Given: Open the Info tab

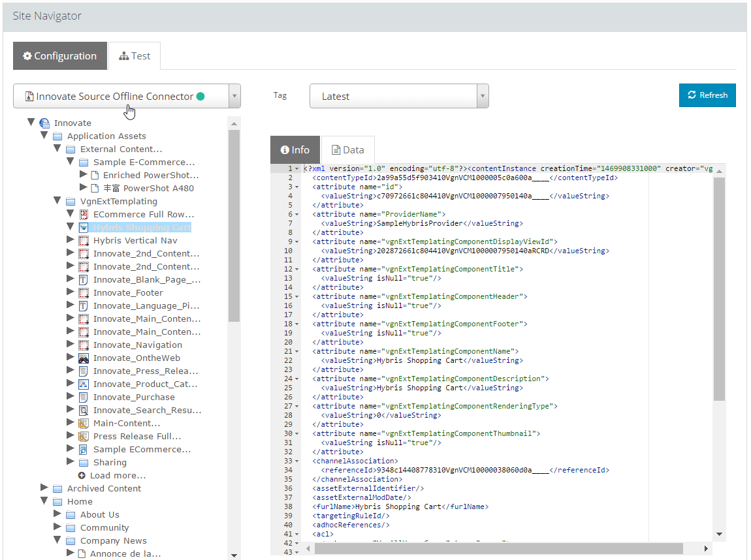Looking at the screenshot, I should click(295, 150).
